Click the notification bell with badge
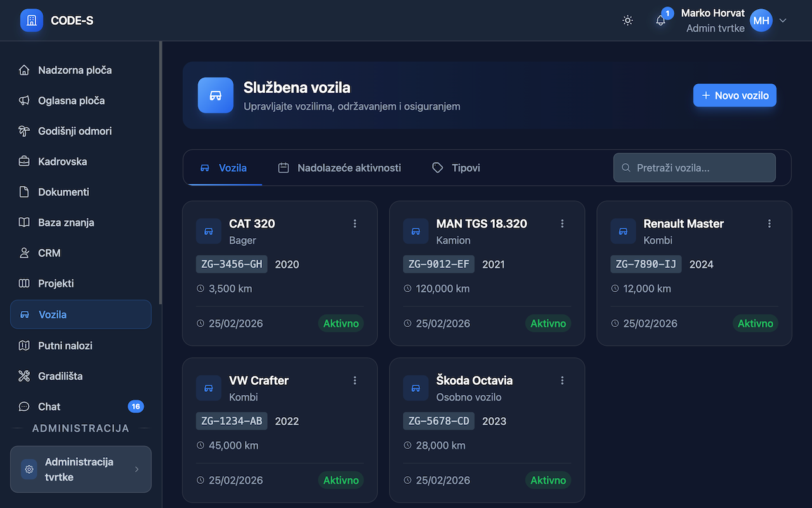 [660, 20]
